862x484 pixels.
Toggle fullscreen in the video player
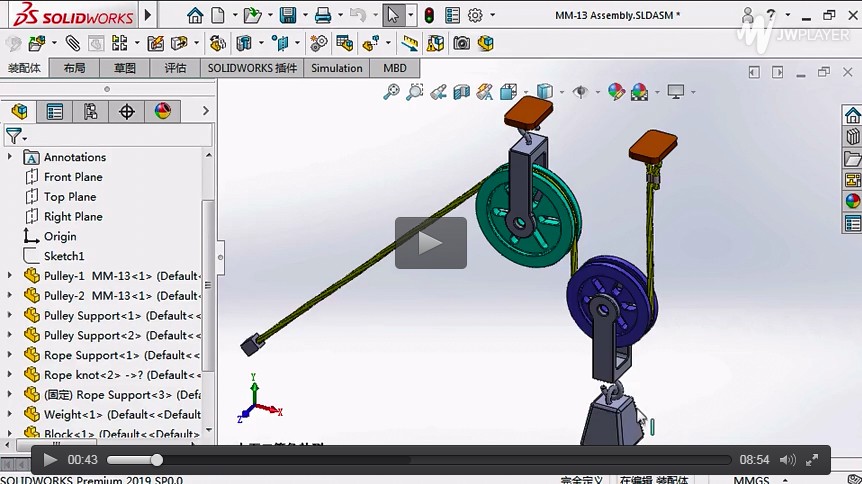click(x=814, y=460)
